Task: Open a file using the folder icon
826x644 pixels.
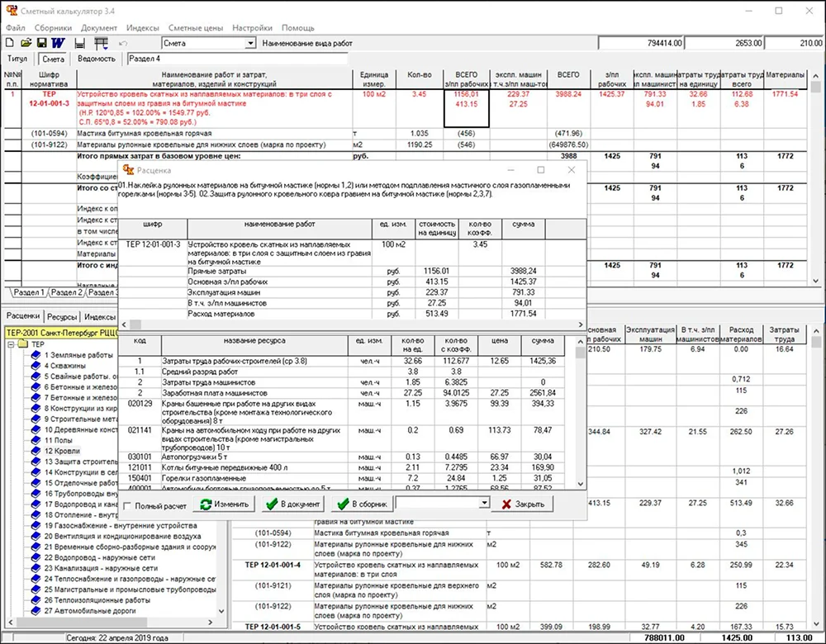Action: (x=26, y=43)
